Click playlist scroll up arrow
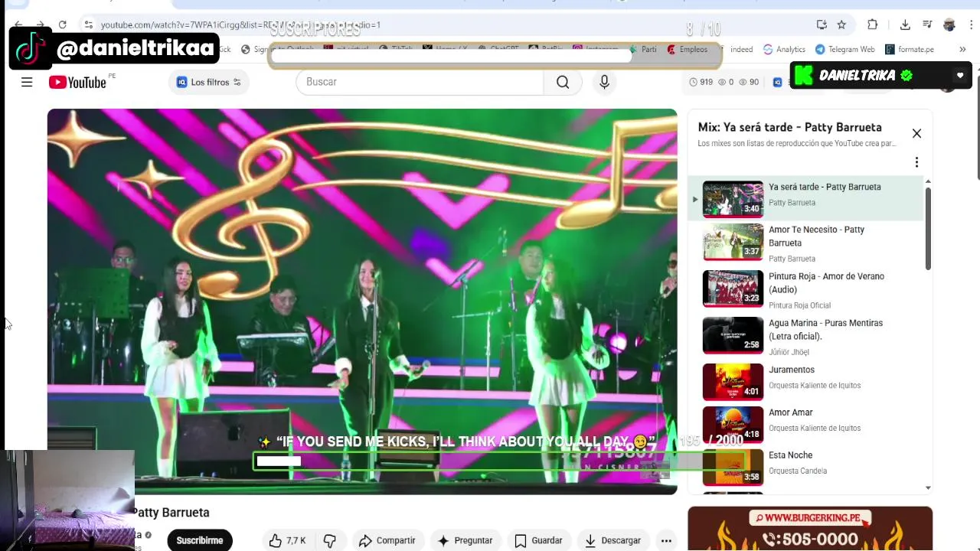980x551 pixels. pyautogui.click(x=928, y=182)
